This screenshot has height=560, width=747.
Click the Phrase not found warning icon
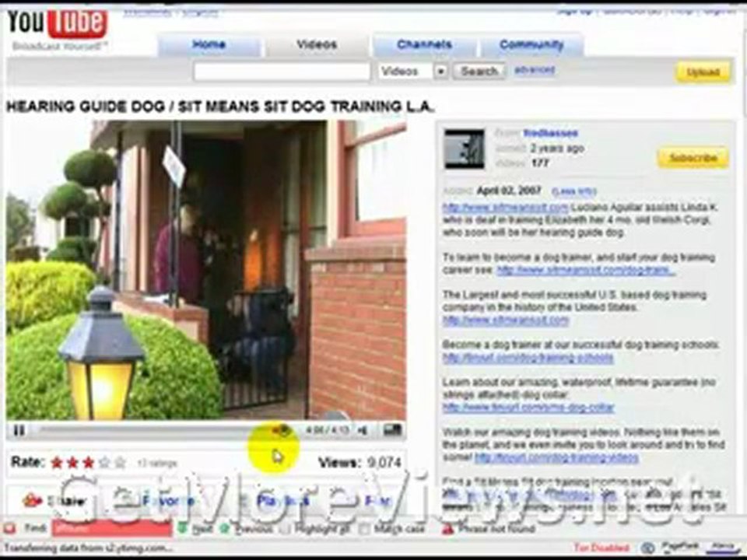(447, 529)
